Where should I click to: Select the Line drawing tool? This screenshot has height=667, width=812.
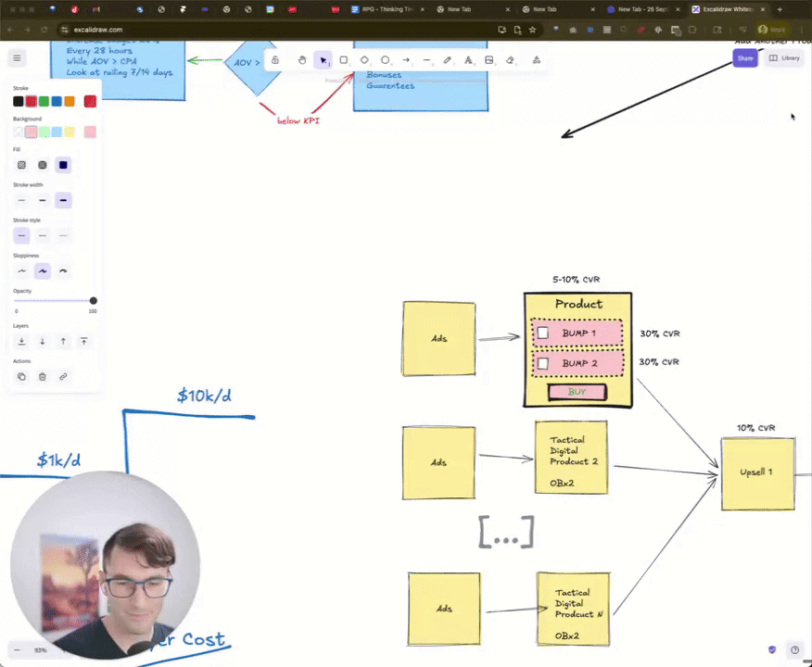pos(426,60)
